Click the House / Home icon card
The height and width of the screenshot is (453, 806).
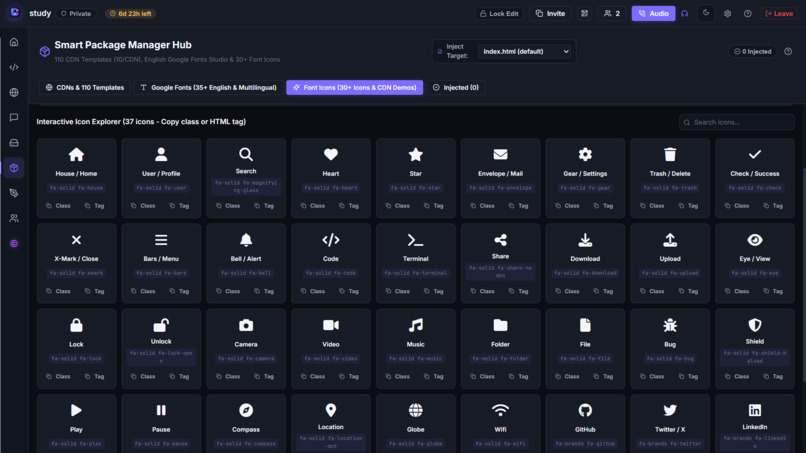tap(77, 178)
